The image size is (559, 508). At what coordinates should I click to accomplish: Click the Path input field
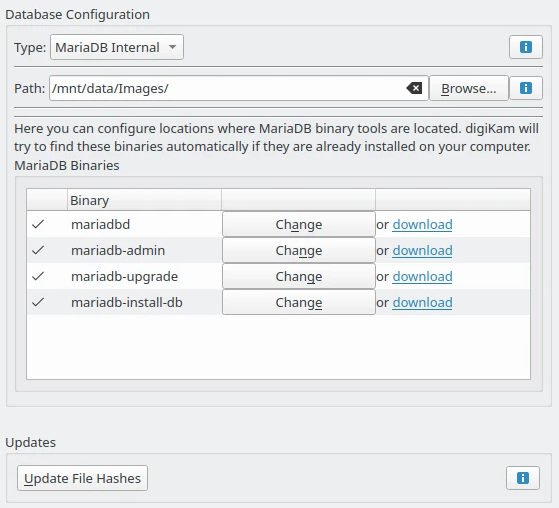(x=239, y=88)
